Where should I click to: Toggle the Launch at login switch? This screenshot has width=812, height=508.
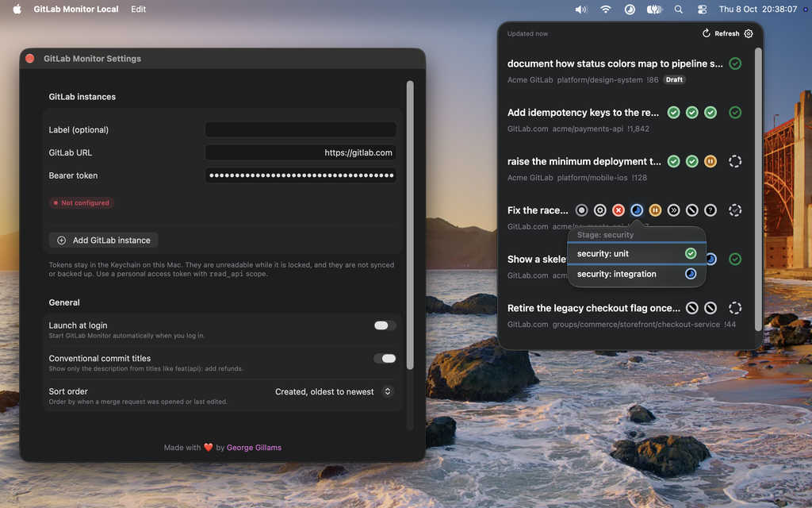pos(385,325)
